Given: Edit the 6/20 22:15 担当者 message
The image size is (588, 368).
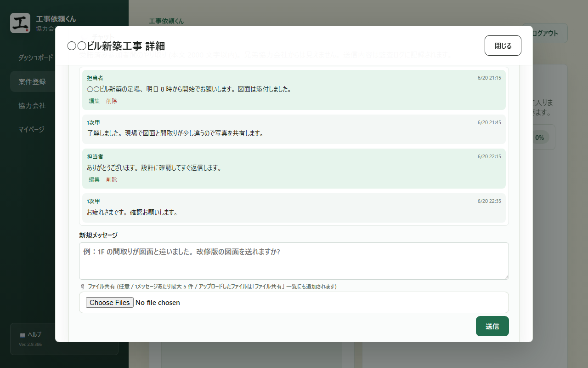Looking at the screenshot, I should [x=94, y=180].
